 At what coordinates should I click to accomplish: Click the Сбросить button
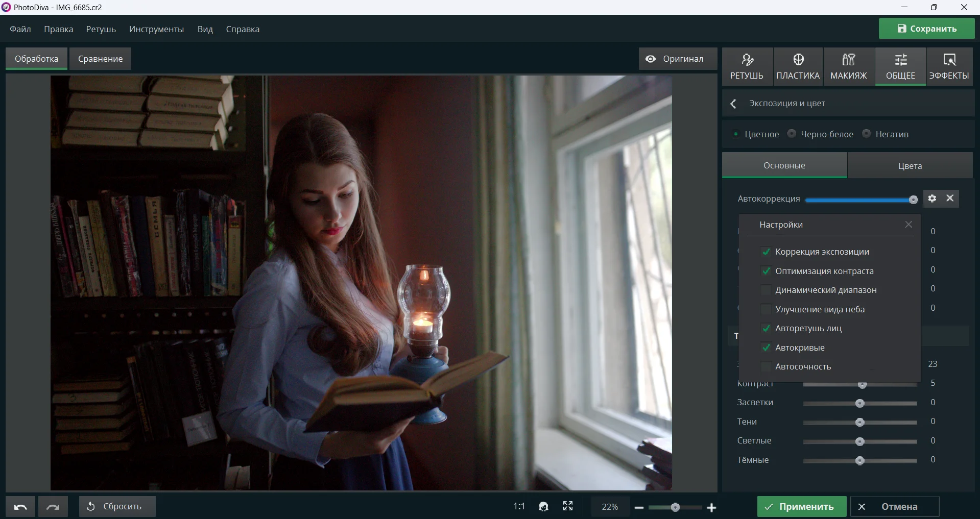click(x=117, y=506)
